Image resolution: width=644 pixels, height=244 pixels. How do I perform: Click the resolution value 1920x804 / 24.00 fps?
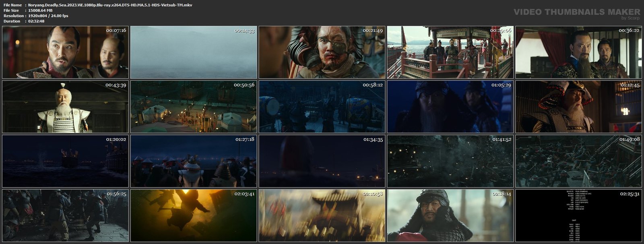pyautogui.click(x=48, y=16)
